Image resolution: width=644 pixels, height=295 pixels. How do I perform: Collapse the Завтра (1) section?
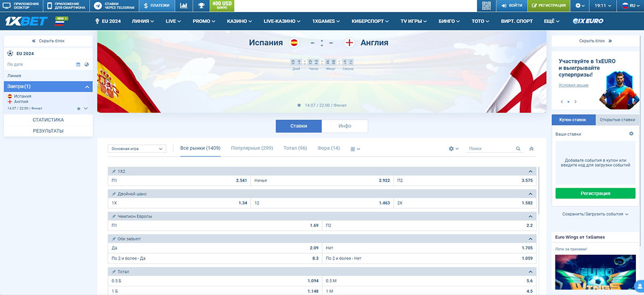pyautogui.click(x=48, y=86)
